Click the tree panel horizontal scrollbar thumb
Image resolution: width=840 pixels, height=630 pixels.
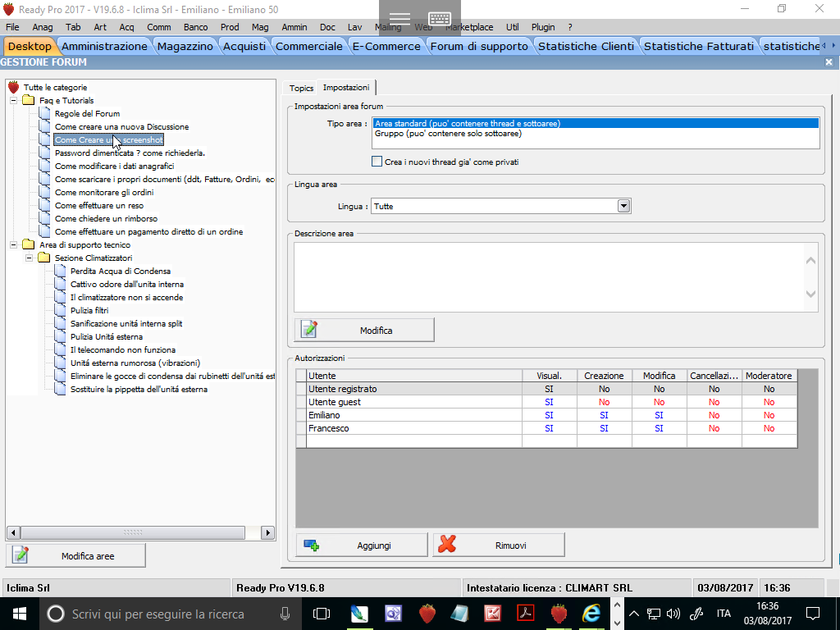pyautogui.click(x=133, y=532)
